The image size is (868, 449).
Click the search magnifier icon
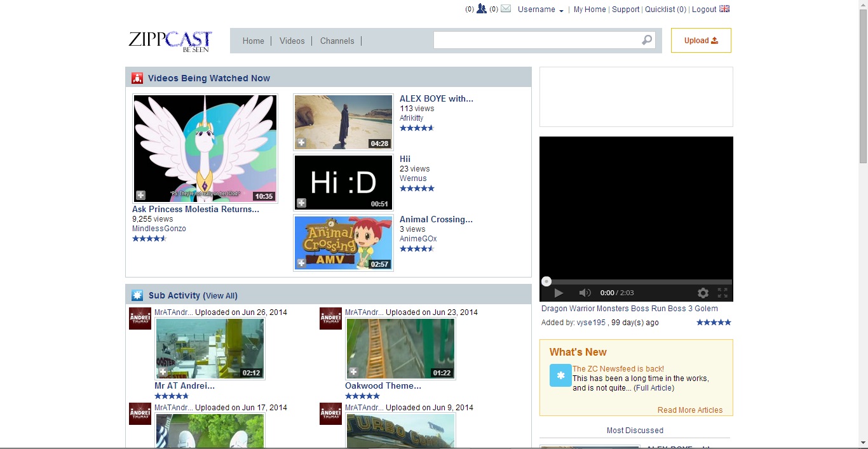point(647,40)
